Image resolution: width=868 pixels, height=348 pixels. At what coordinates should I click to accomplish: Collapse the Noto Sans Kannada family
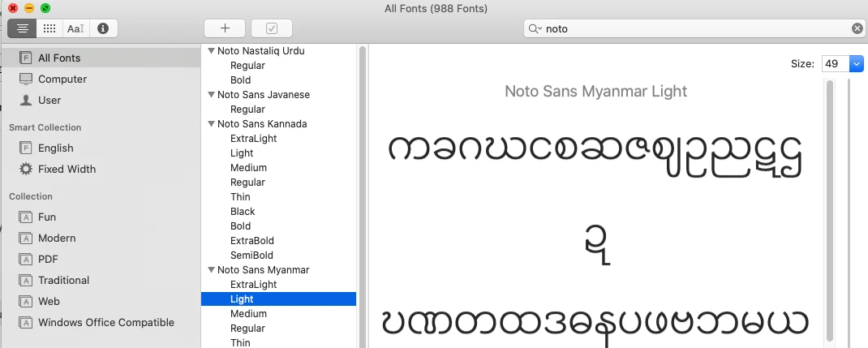[211, 124]
